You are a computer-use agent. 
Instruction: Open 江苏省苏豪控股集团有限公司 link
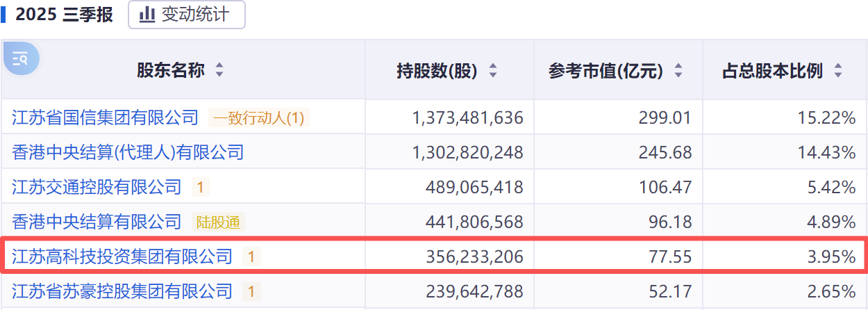122,291
